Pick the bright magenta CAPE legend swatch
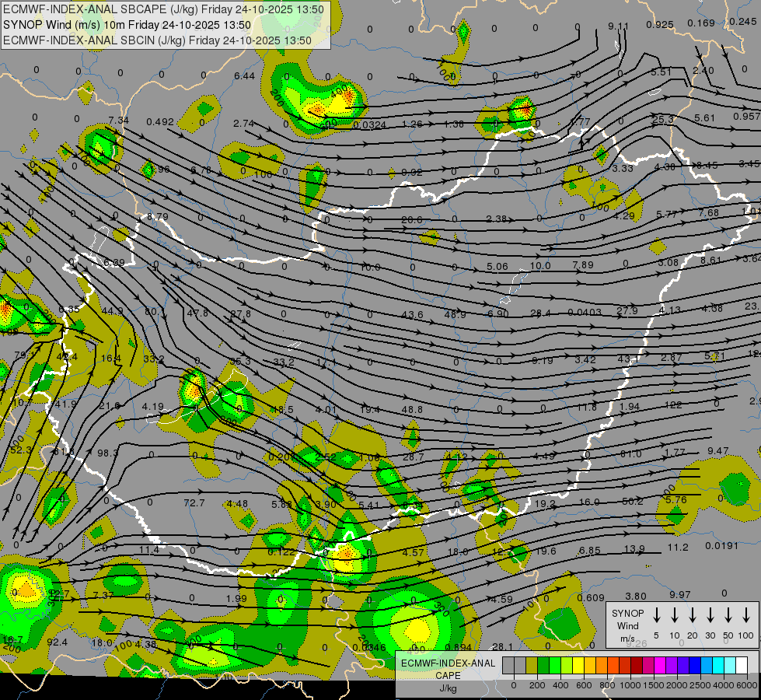Screen dimensions: 761x700 tap(660, 665)
